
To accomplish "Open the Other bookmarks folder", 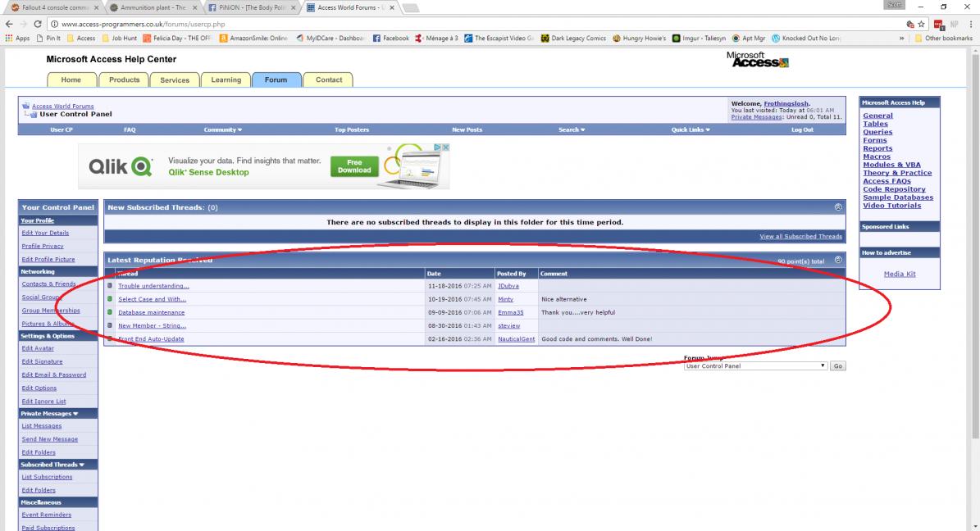I will point(944,39).
